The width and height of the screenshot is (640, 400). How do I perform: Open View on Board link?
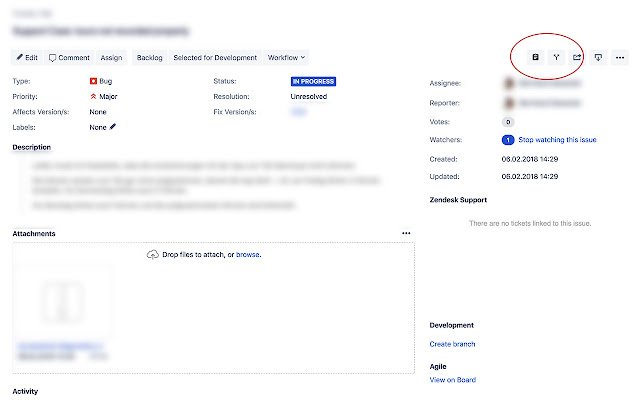pyautogui.click(x=453, y=380)
